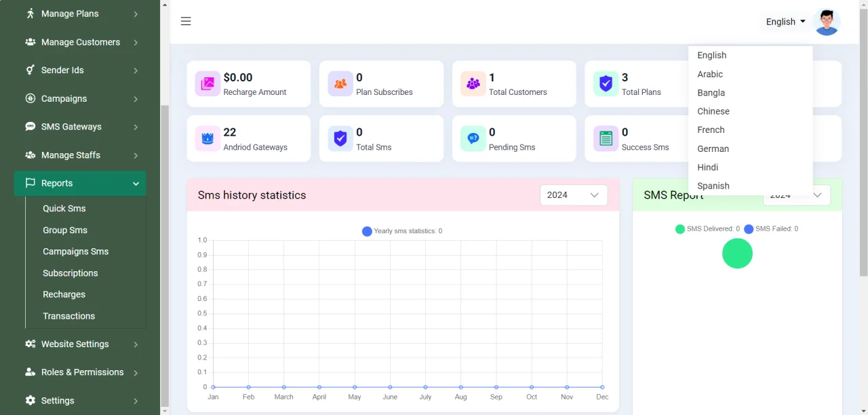Click the SMS Gateways chat bubble icon
Viewport: 868px width, 415px height.
(31, 127)
